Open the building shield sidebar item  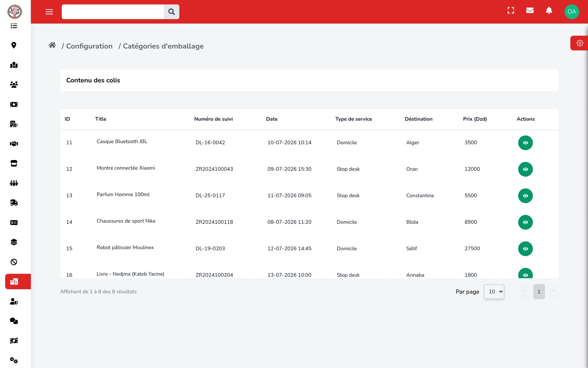pos(14,124)
